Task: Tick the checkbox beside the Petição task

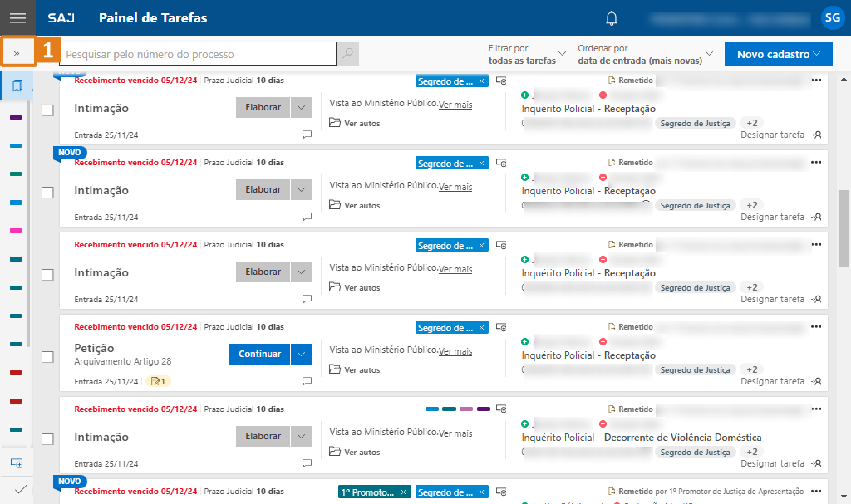Action: coord(48,356)
